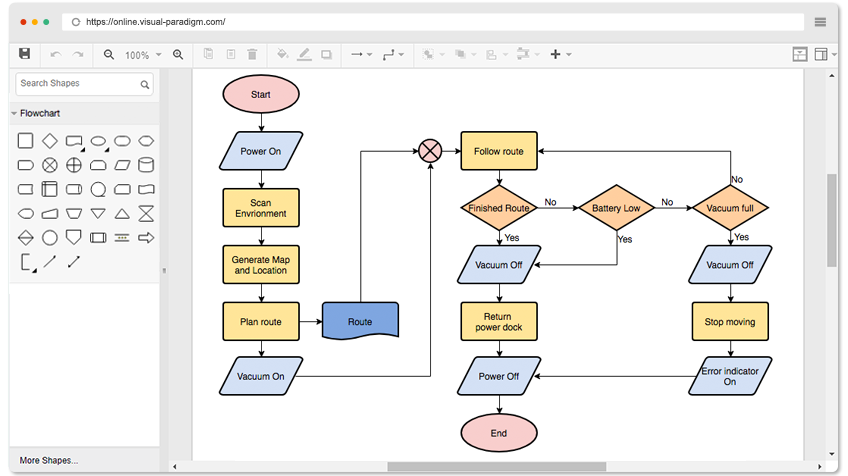Select the Stop moving box

(x=730, y=321)
